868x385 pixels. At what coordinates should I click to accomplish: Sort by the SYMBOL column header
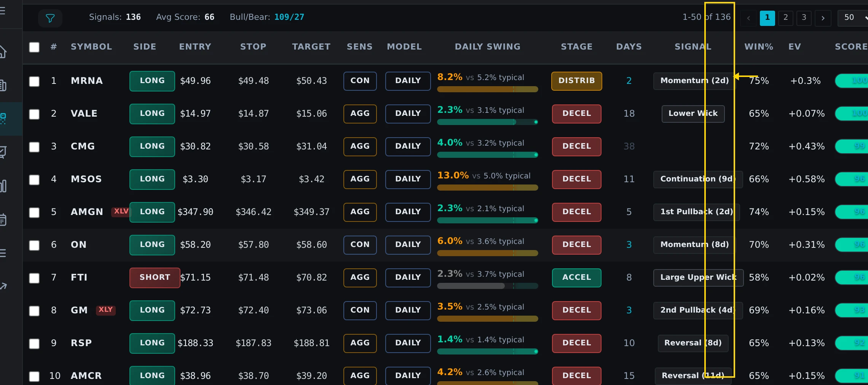[91, 47]
